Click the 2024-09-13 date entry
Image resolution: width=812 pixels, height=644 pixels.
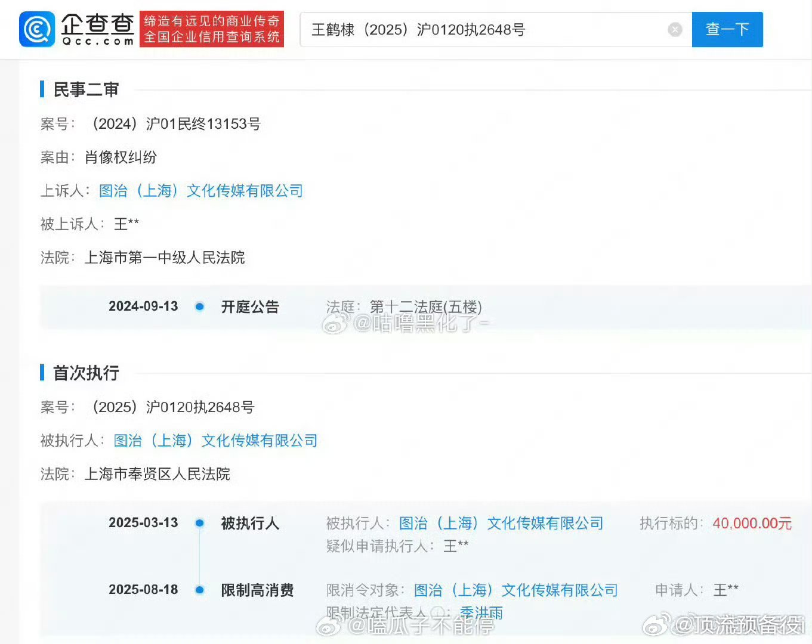point(143,306)
